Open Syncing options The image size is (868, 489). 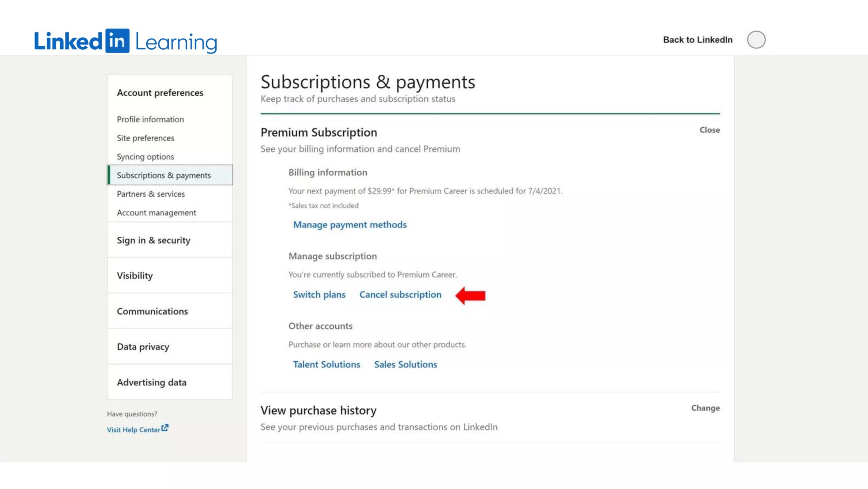145,156
